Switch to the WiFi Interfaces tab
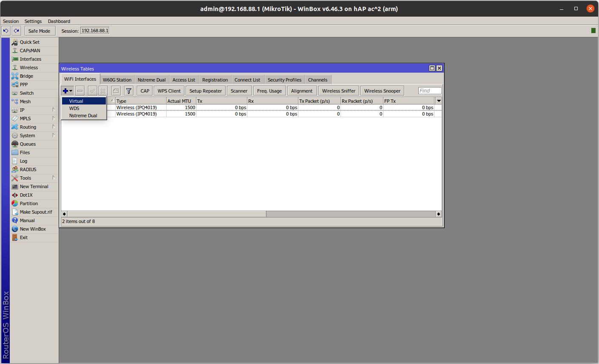Viewport: 599px width, 364px height. (x=80, y=79)
